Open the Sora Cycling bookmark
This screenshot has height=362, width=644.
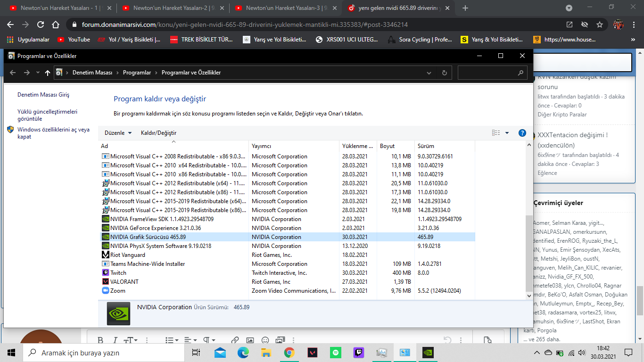point(420,40)
